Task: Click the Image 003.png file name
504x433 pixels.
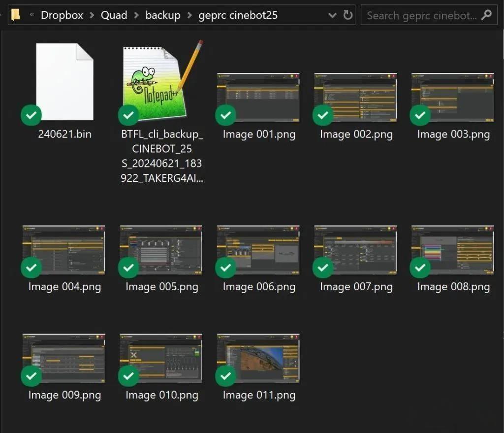Action: (453, 134)
